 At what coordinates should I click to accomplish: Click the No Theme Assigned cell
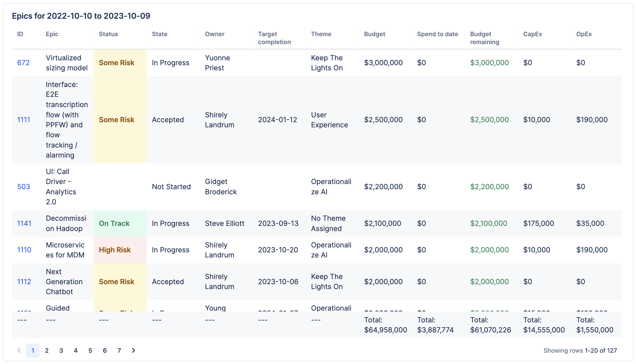click(x=328, y=223)
